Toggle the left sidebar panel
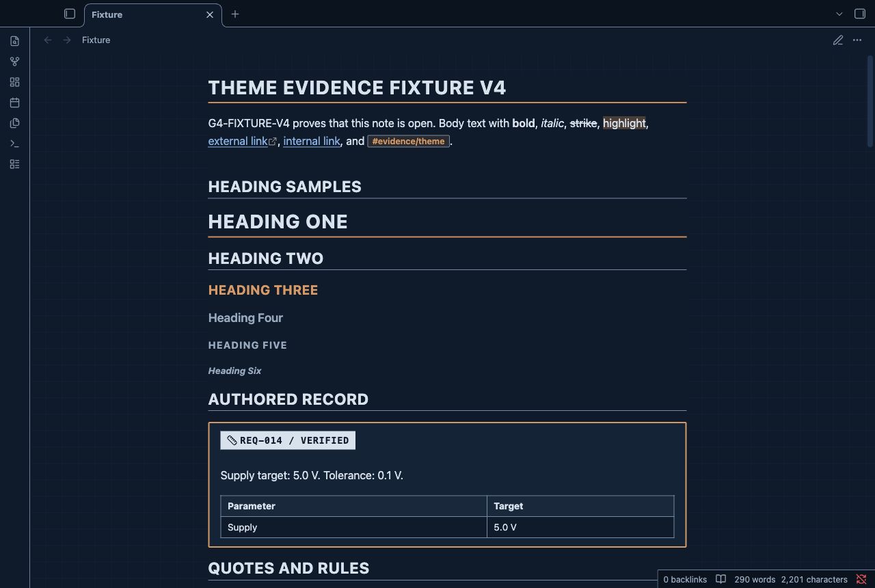The width and height of the screenshot is (875, 588). click(x=70, y=14)
